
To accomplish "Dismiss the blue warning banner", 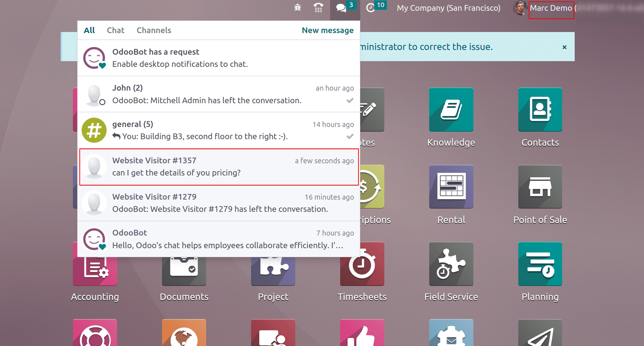I will pyautogui.click(x=564, y=47).
